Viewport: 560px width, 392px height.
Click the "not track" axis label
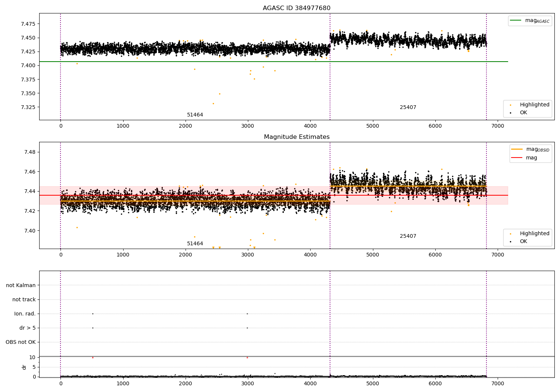[24, 300]
